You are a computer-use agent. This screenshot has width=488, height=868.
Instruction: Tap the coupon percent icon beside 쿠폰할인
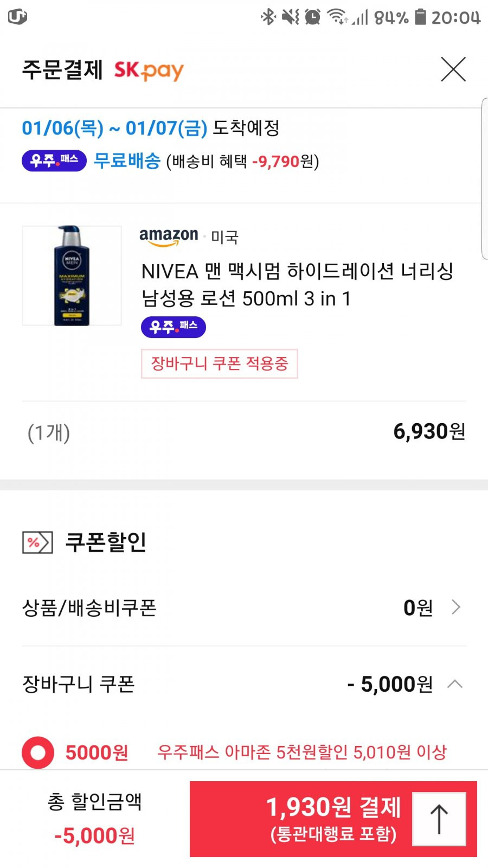[x=37, y=542]
